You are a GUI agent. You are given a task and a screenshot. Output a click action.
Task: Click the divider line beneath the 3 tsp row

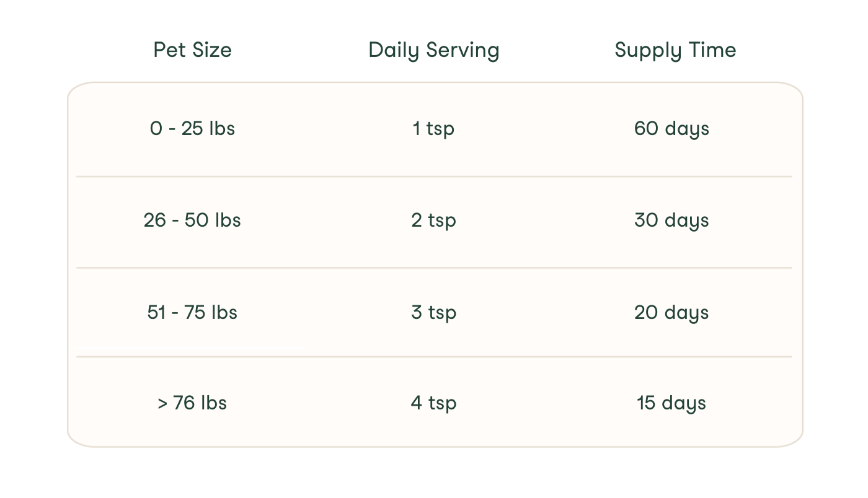(433, 357)
